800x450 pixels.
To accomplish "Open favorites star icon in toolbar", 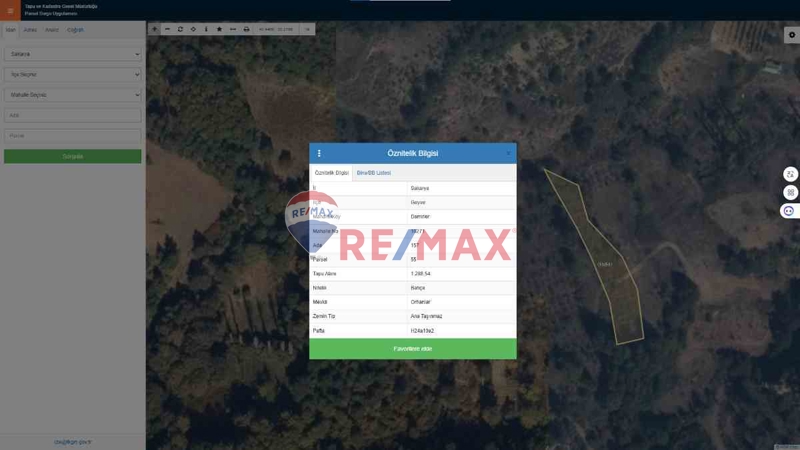I will pos(219,29).
